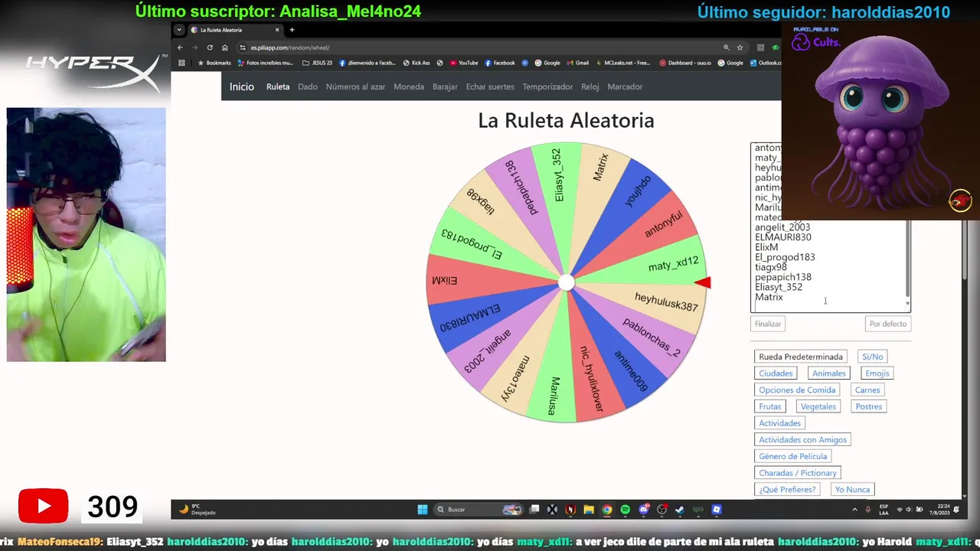Choose the Postres preset
The width and height of the screenshot is (980, 551).
pyautogui.click(x=869, y=406)
